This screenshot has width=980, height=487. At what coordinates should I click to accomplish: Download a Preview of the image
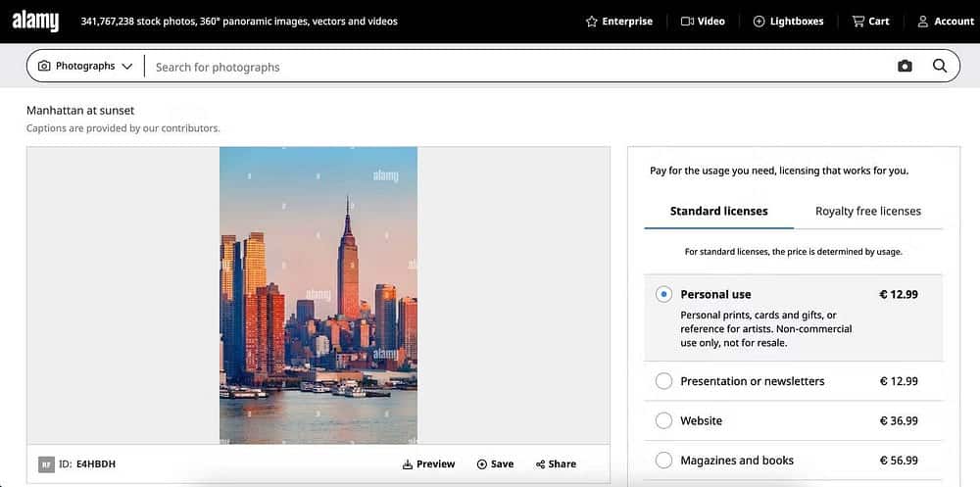pyautogui.click(x=428, y=463)
